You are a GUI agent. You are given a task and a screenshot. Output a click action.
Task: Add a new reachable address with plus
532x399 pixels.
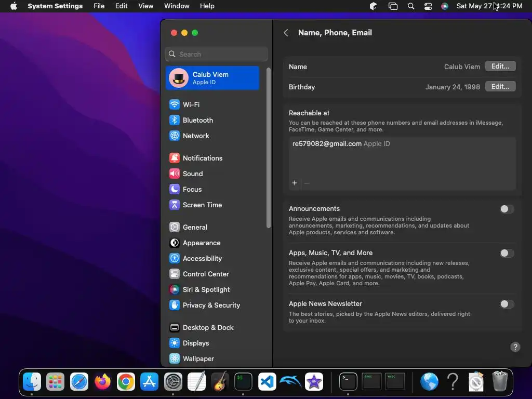click(x=295, y=183)
